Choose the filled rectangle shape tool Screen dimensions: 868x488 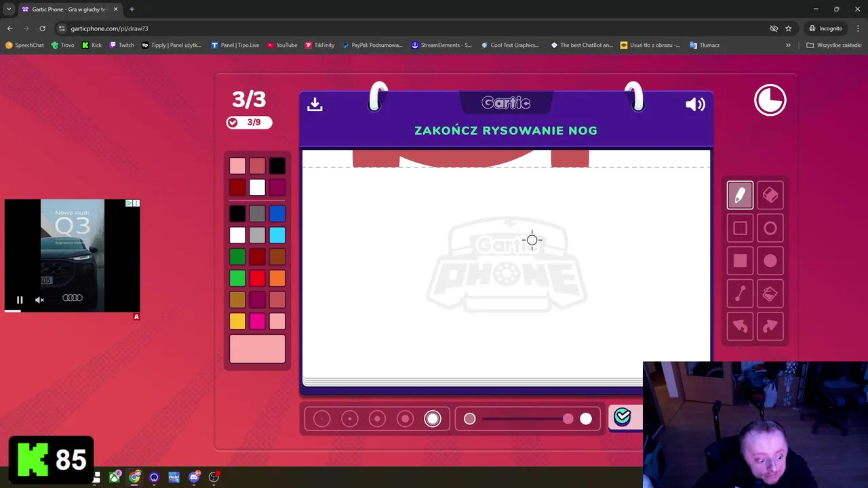point(740,261)
